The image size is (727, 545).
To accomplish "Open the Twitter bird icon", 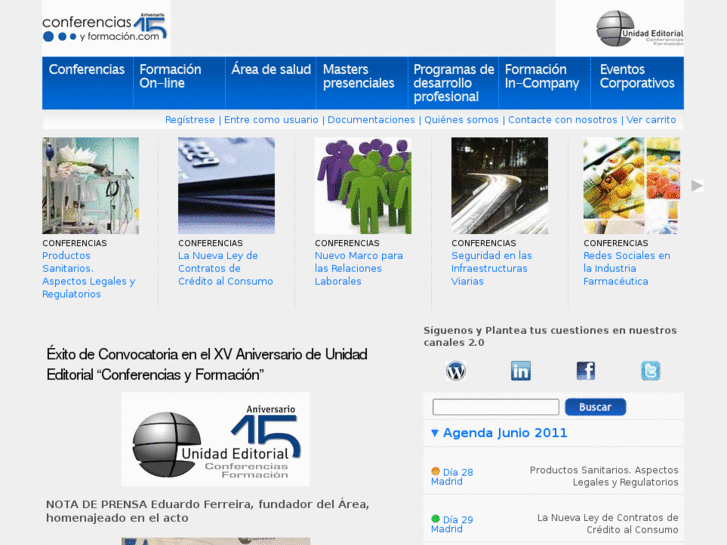I will [650, 371].
